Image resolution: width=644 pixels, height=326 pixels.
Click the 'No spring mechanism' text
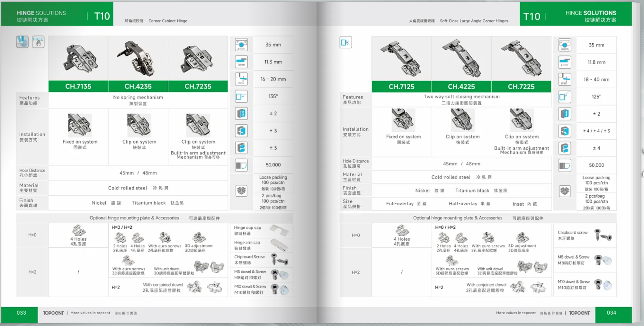(138, 97)
